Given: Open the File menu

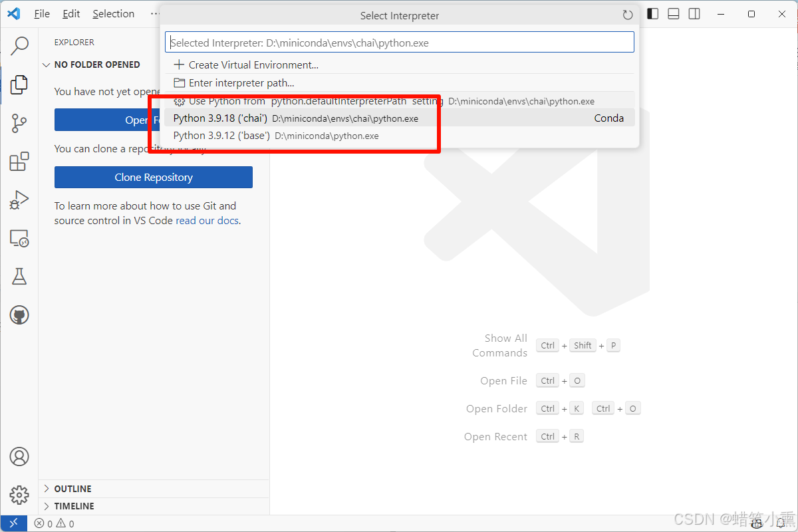Looking at the screenshot, I should [x=42, y=14].
